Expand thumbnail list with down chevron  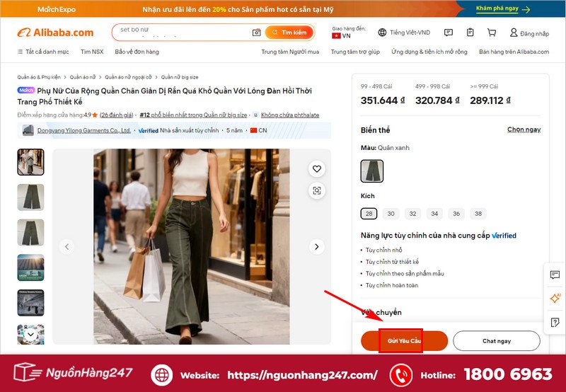pos(30,334)
